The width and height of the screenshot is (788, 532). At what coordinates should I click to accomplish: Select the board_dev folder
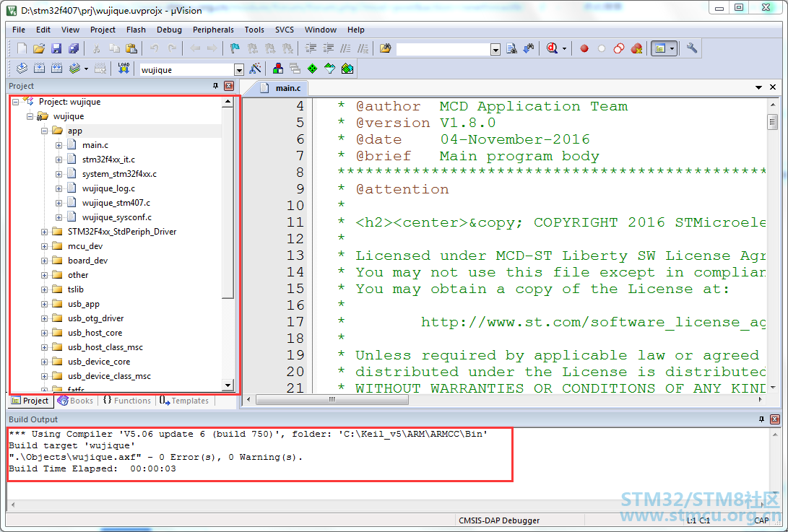point(87,261)
